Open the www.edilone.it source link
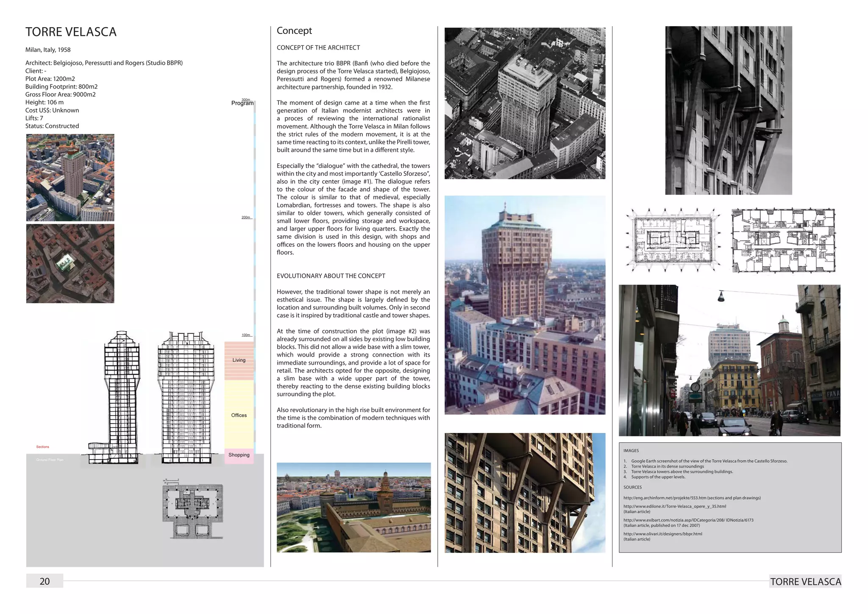 675,506
